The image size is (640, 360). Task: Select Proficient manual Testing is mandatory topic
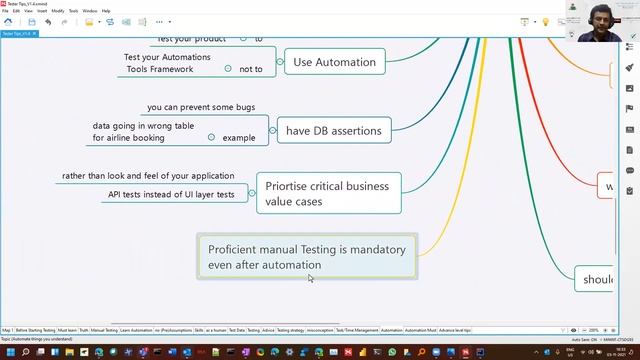pos(307,257)
